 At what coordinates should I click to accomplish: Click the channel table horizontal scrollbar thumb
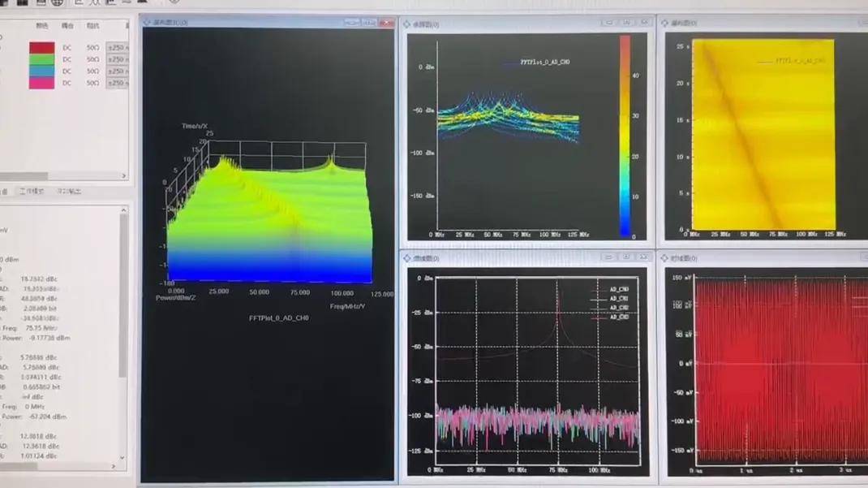tap(24, 176)
